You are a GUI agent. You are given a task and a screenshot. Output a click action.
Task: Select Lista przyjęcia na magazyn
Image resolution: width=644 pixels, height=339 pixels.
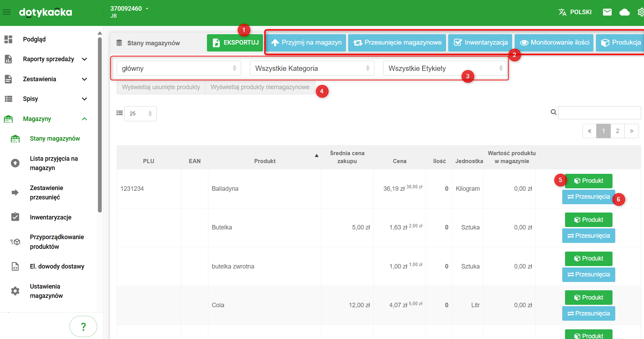pyautogui.click(x=54, y=163)
